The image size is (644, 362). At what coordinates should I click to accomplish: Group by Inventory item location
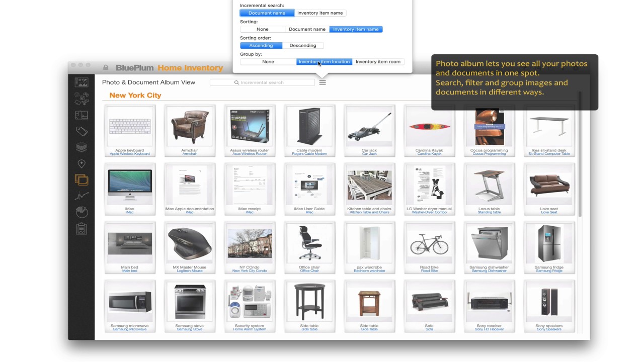point(324,62)
